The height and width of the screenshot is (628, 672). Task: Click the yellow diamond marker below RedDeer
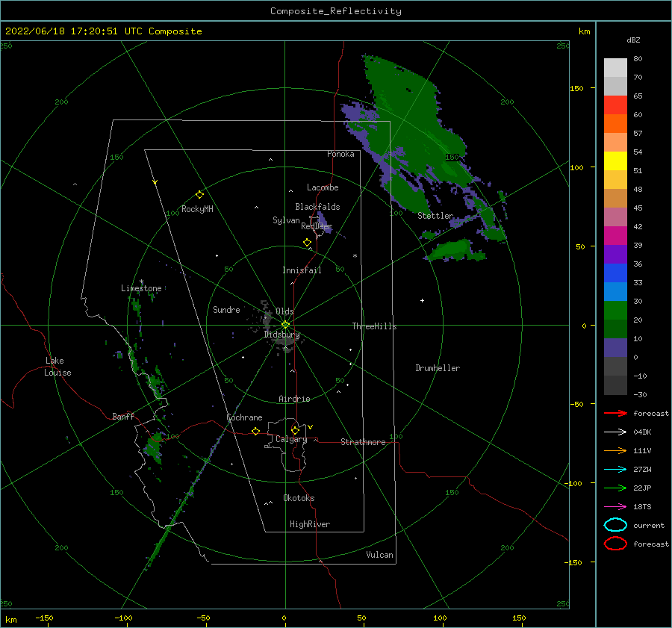[x=308, y=243]
